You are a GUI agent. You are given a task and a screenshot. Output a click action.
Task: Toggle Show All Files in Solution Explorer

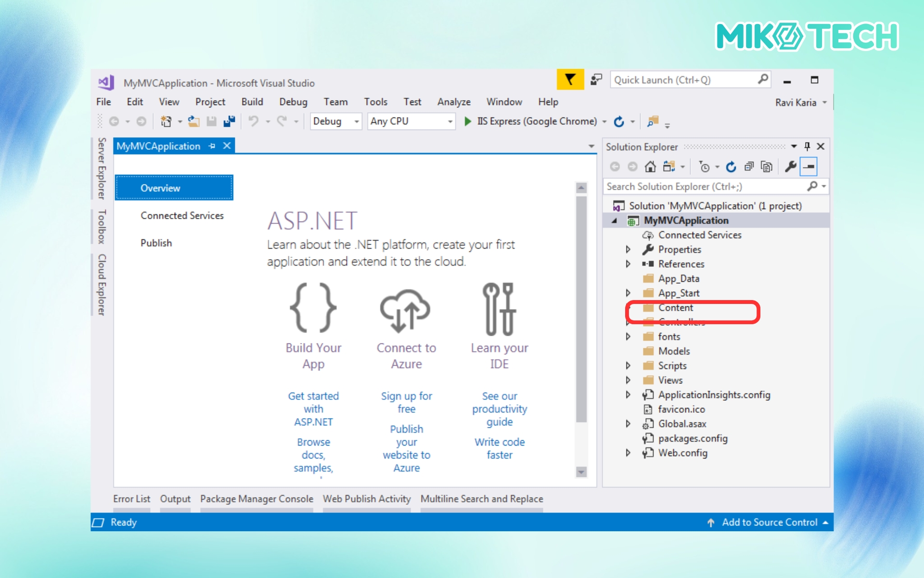(x=767, y=167)
